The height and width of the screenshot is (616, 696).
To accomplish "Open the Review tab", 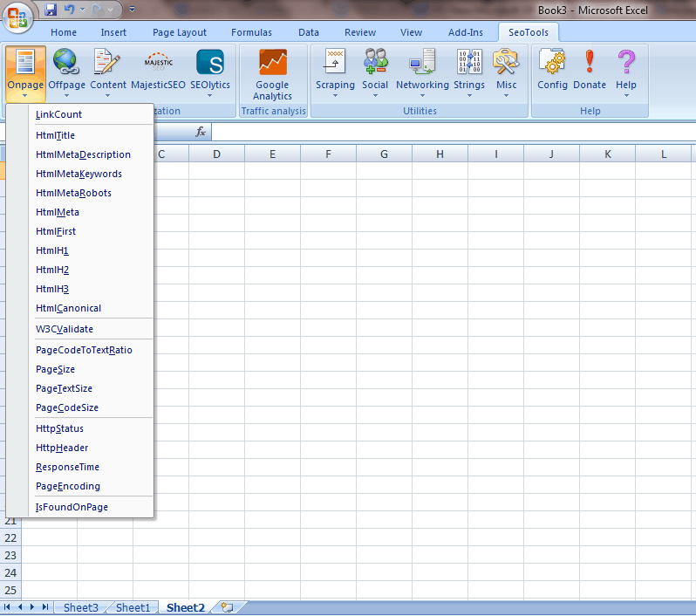I will pyautogui.click(x=360, y=32).
